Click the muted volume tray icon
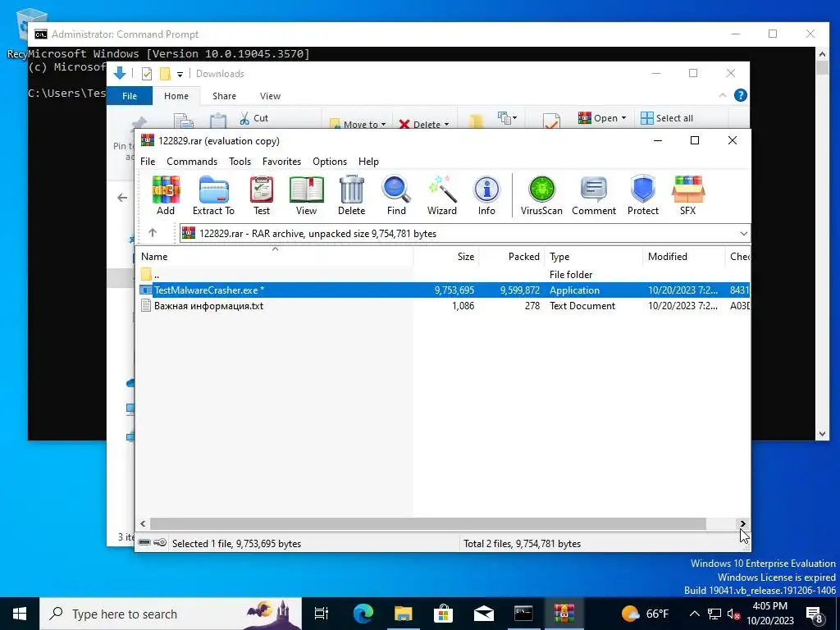Screen dimensions: 840x630 point(733,614)
